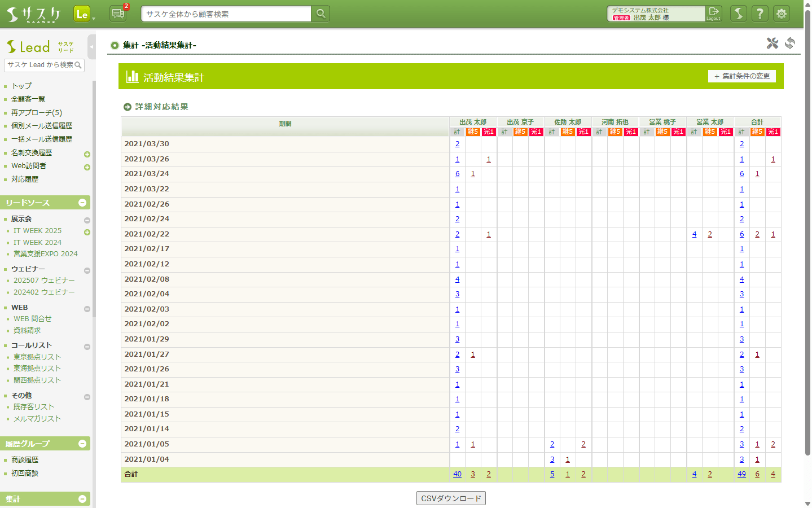This screenshot has width=812, height=508.
Task: Click the CSVダウンロード button
Action: (451, 498)
